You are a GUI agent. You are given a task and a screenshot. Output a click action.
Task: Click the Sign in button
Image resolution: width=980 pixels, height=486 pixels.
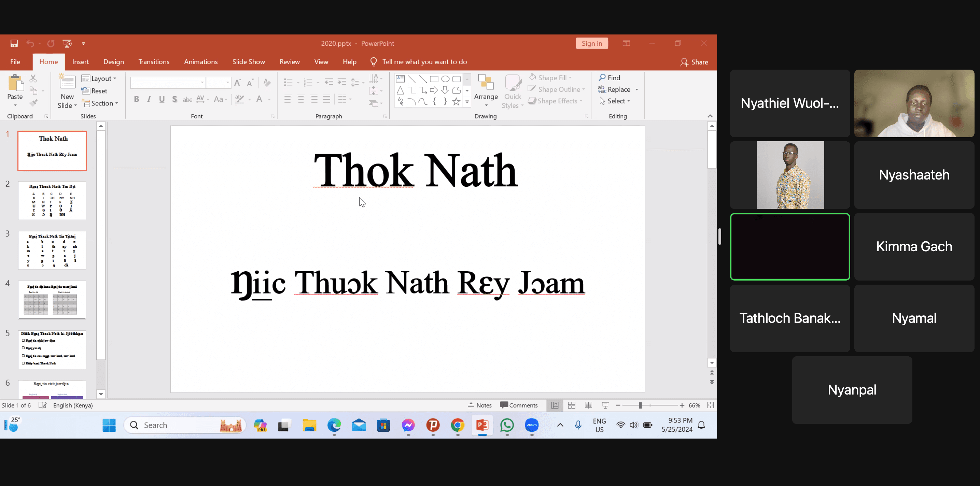(591, 43)
